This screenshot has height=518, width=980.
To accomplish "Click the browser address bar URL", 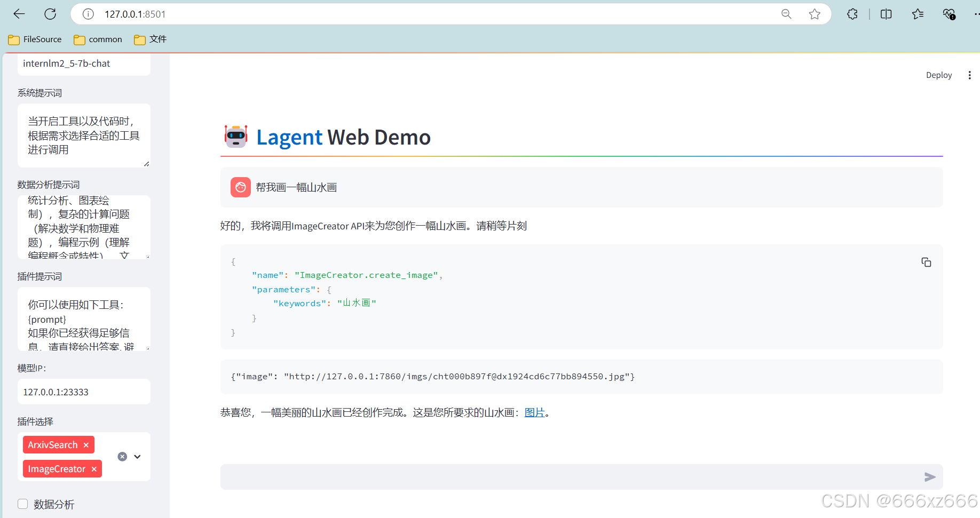I will click(x=135, y=14).
